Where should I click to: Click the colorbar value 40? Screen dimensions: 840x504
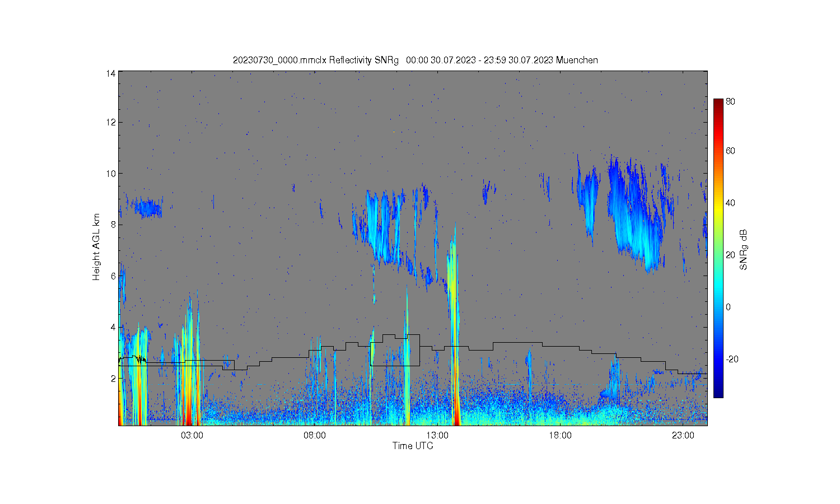[730, 203]
